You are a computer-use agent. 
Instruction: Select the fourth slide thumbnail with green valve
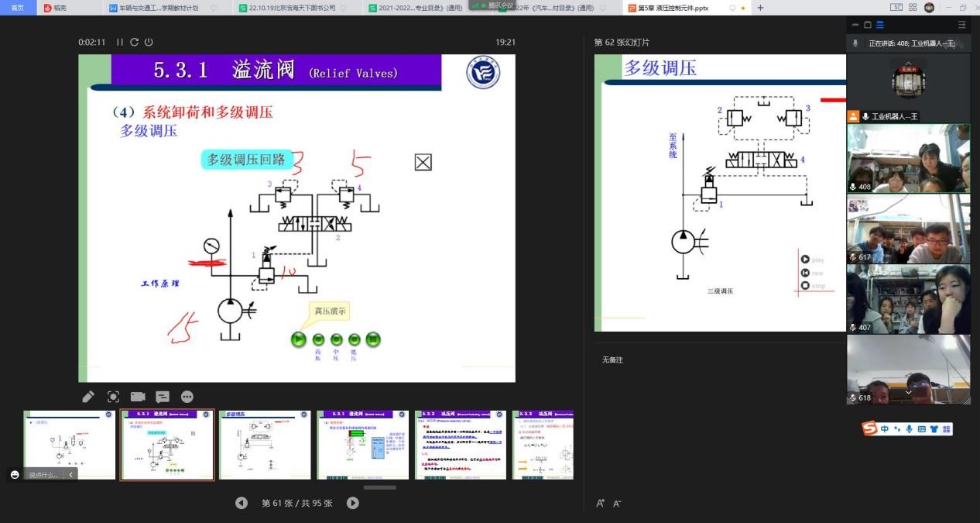click(x=362, y=445)
